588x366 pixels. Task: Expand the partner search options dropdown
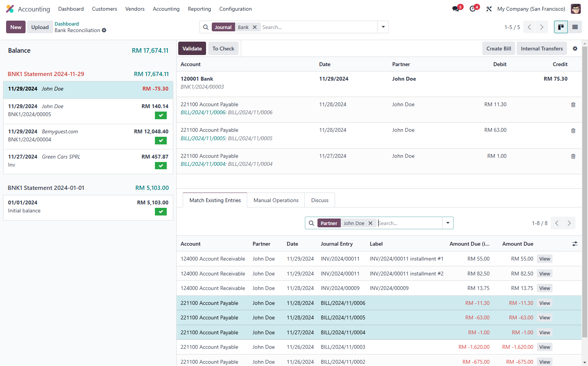448,223
